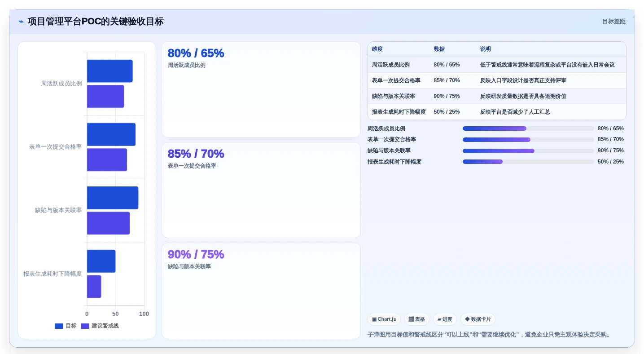Screen dimensions: 644x354
Task: Click the 报表生成耗时下降幅度 progress bar
Action: 528,162
